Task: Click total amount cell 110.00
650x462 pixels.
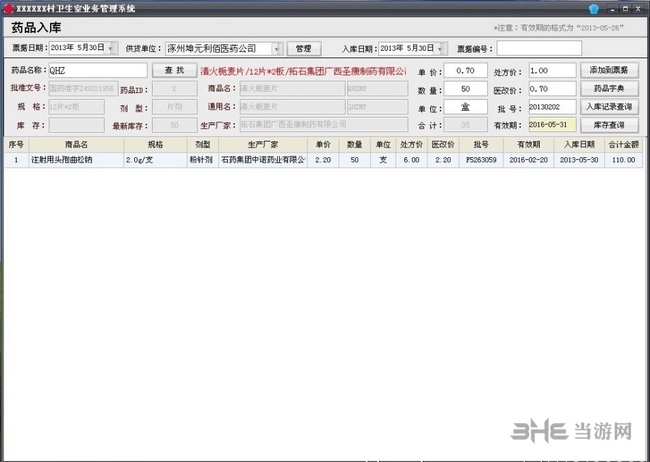Action: click(x=623, y=160)
